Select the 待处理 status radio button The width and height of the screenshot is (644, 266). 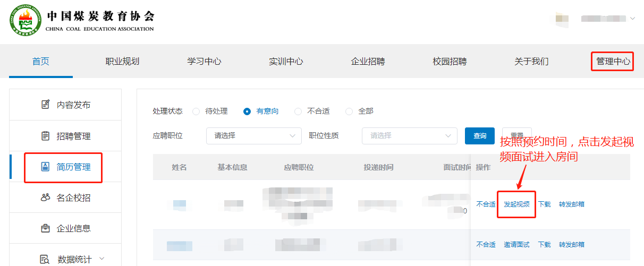point(196,111)
